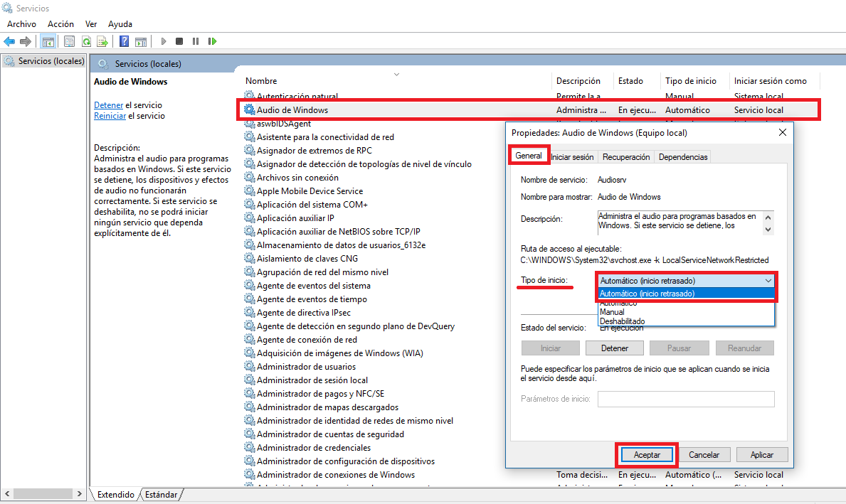Open the Ver menu
846x504 pixels.
click(x=91, y=24)
